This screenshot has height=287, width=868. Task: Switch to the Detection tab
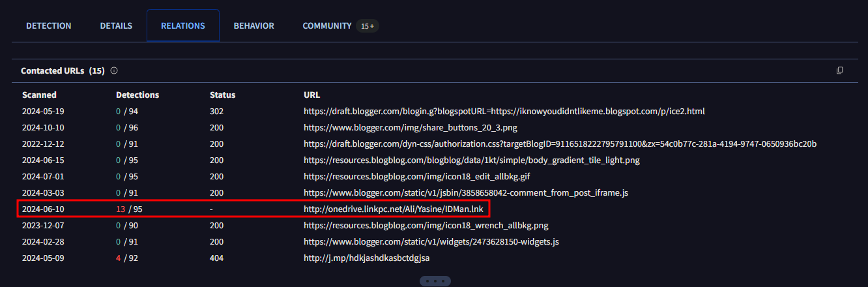point(49,26)
